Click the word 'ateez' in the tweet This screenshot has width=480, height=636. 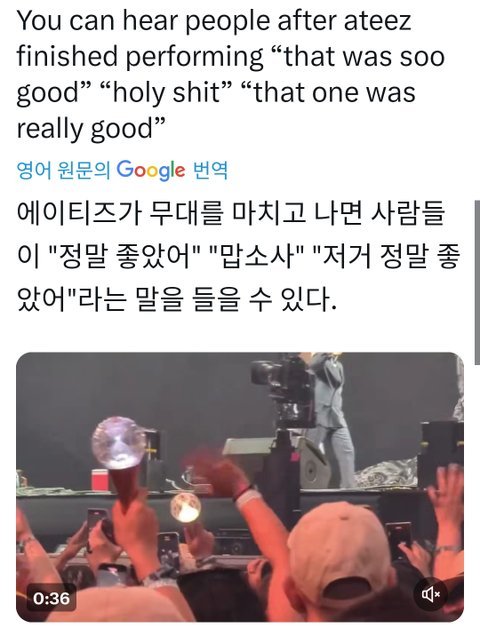pyautogui.click(x=377, y=21)
